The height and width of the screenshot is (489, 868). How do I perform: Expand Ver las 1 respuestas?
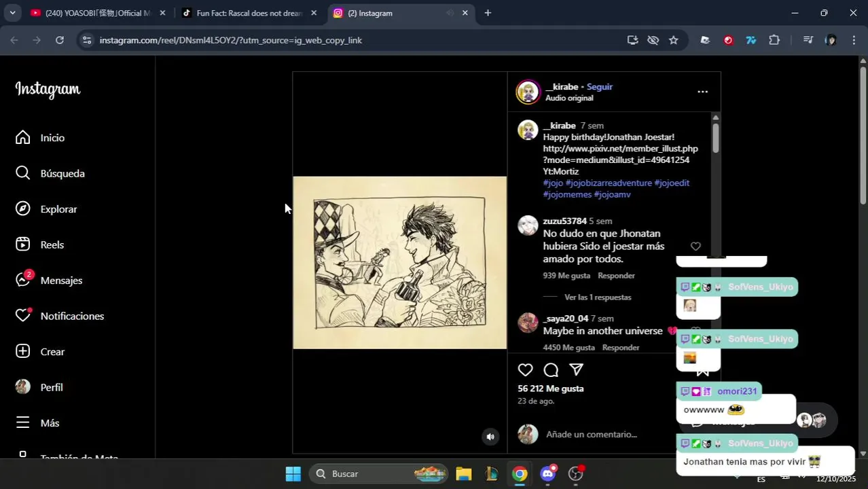click(598, 297)
